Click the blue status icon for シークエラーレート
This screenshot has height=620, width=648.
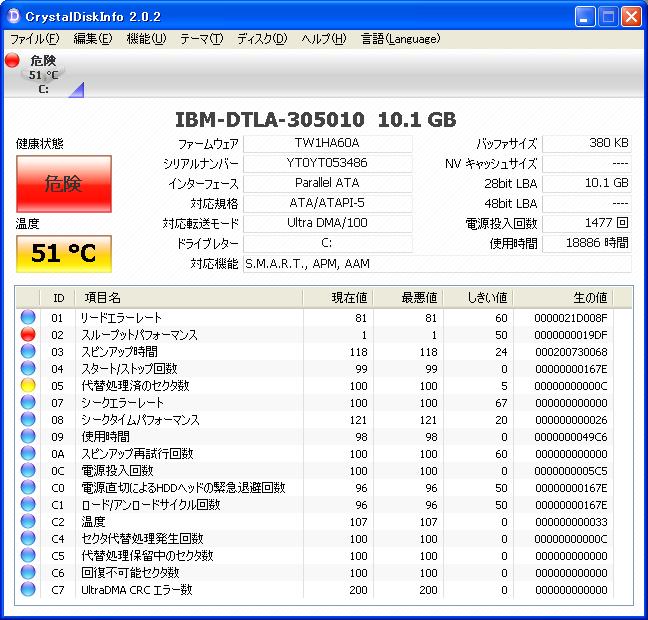28,402
